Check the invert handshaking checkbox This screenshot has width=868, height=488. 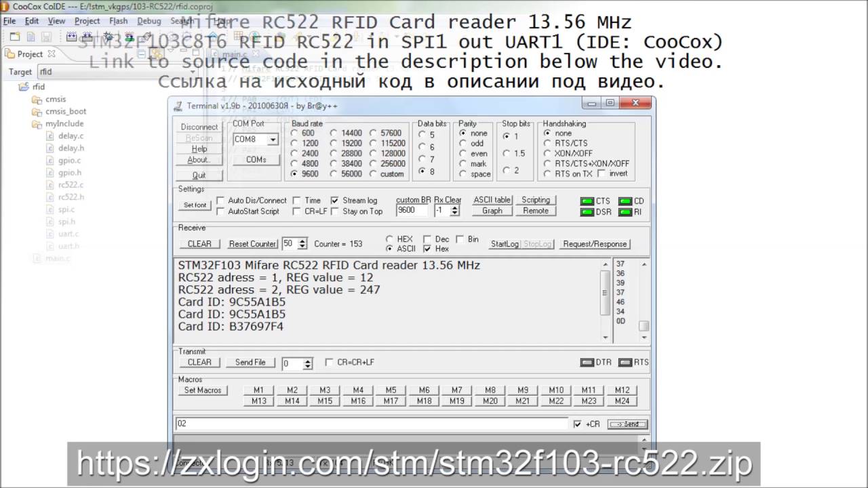pyautogui.click(x=601, y=174)
